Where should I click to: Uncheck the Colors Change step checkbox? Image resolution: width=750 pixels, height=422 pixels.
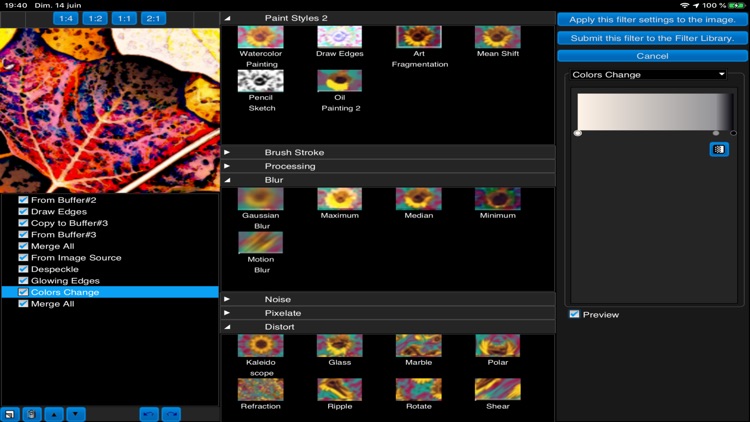(x=23, y=292)
